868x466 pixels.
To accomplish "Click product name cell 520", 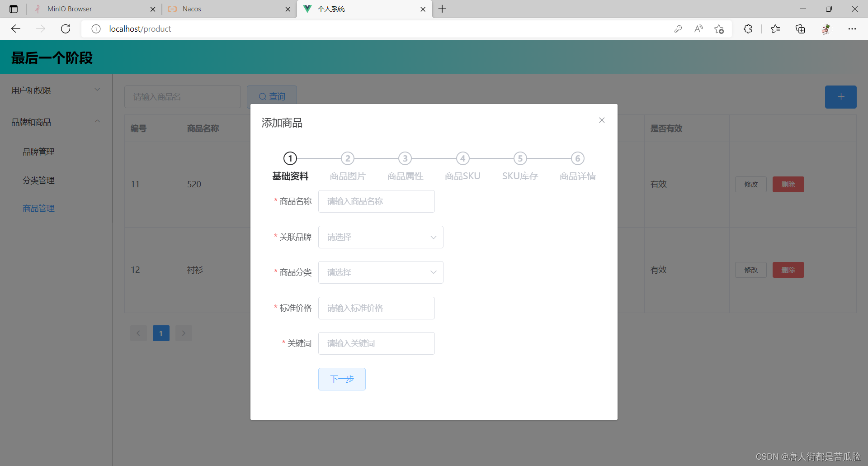I will 194,185.
